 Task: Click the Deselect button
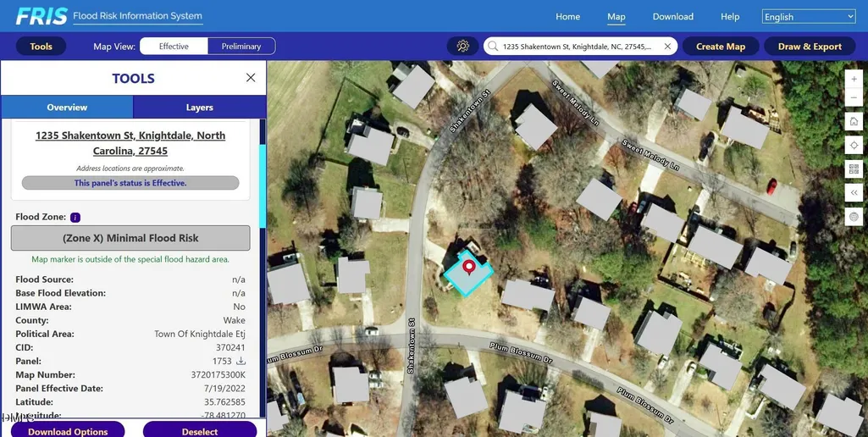pyautogui.click(x=200, y=430)
